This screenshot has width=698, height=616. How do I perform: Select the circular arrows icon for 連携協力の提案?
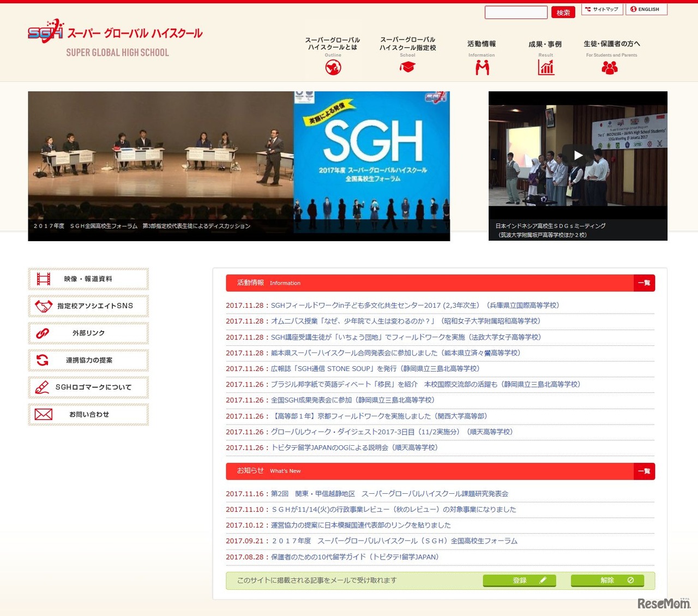click(43, 360)
